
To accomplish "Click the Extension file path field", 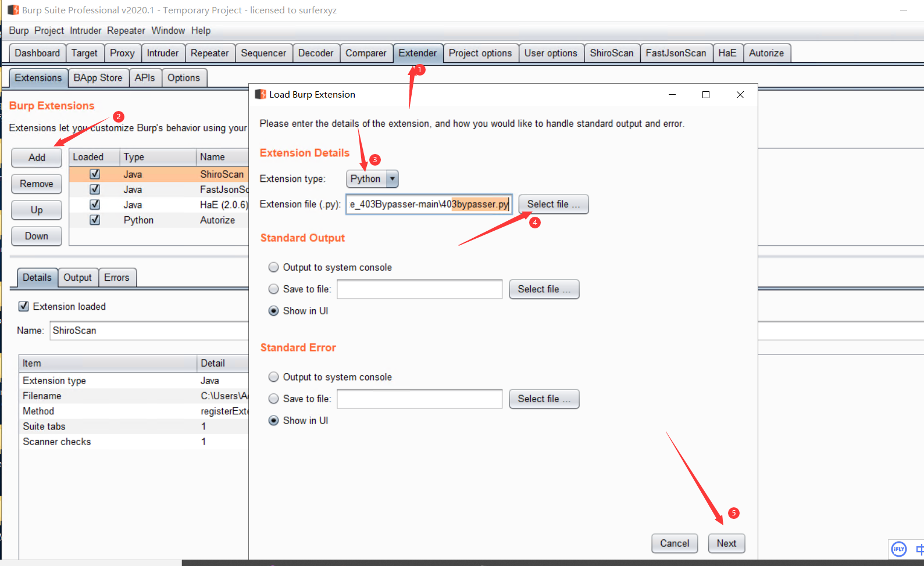I will 429,204.
